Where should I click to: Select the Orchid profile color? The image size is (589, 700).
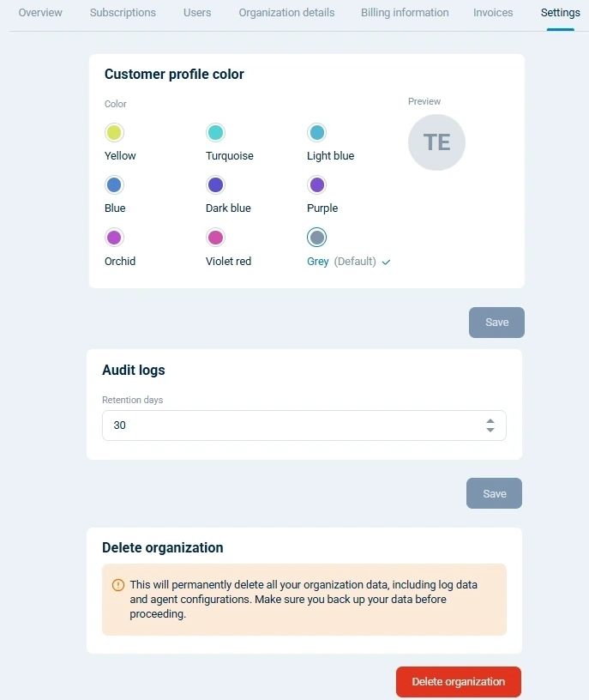[x=113, y=238]
